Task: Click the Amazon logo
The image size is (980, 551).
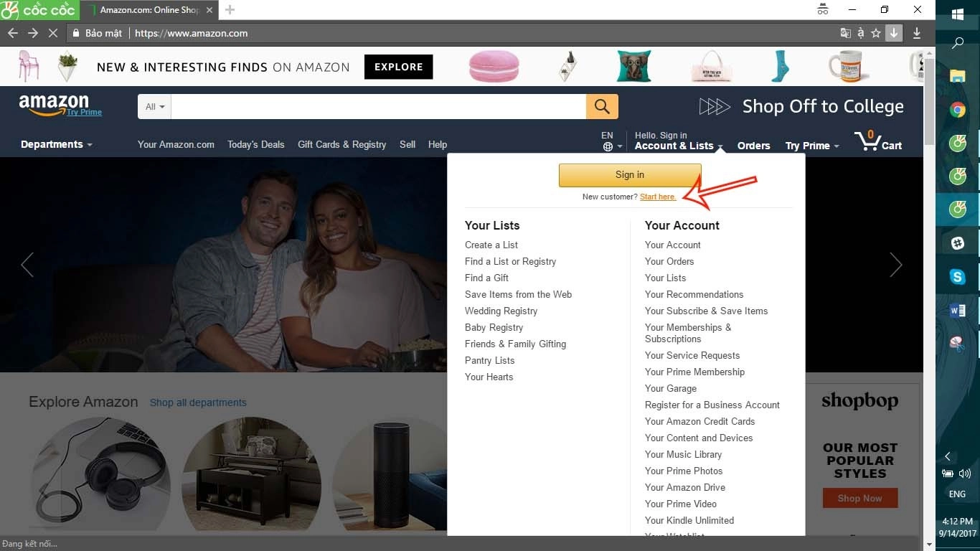Action: (x=54, y=105)
